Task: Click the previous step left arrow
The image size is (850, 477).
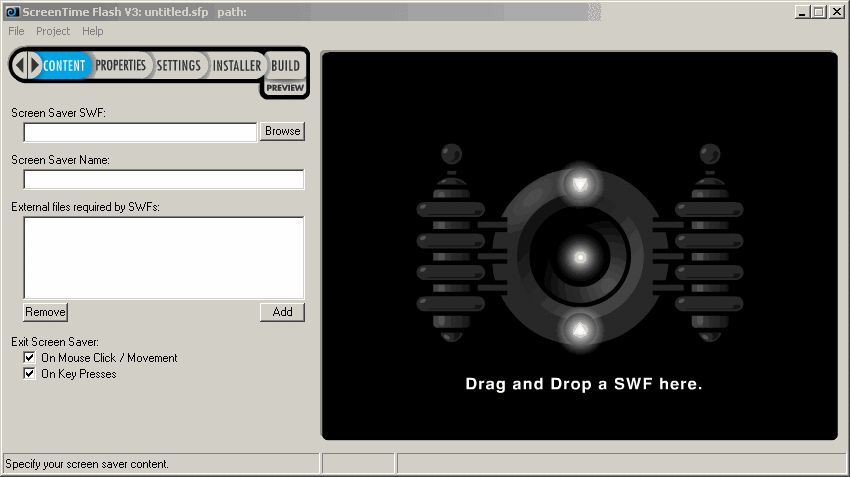Action: click(x=20, y=66)
